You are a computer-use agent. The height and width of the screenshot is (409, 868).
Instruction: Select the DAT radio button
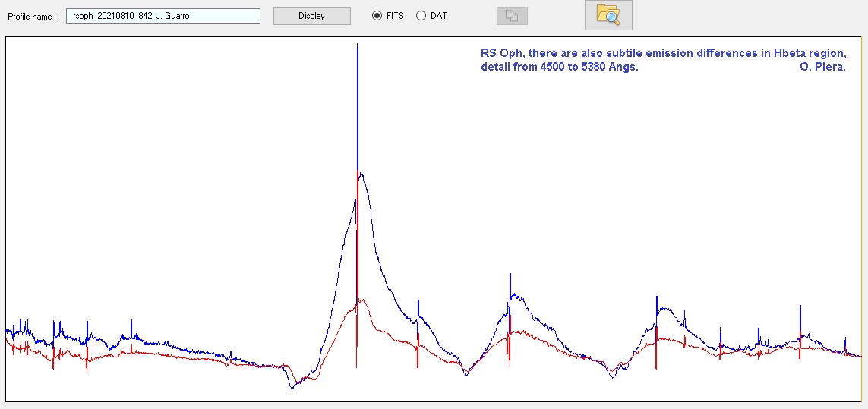coord(421,16)
